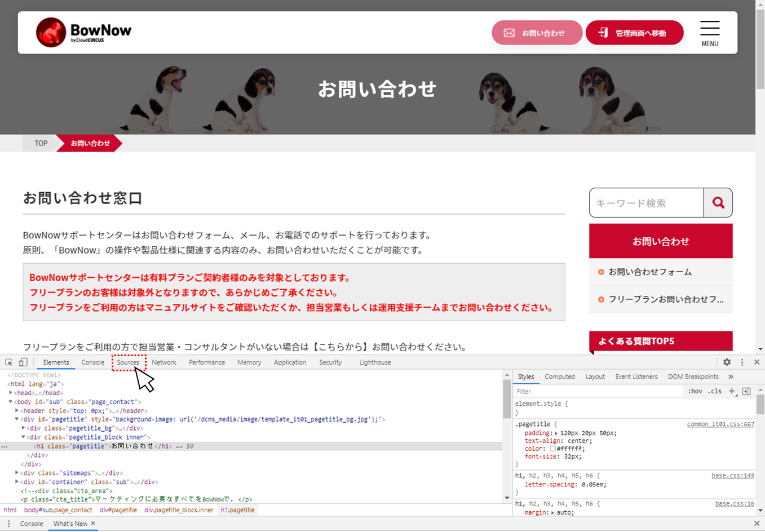Show more Styles pane tabs chevron
This screenshot has width=765, height=532.
point(731,376)
